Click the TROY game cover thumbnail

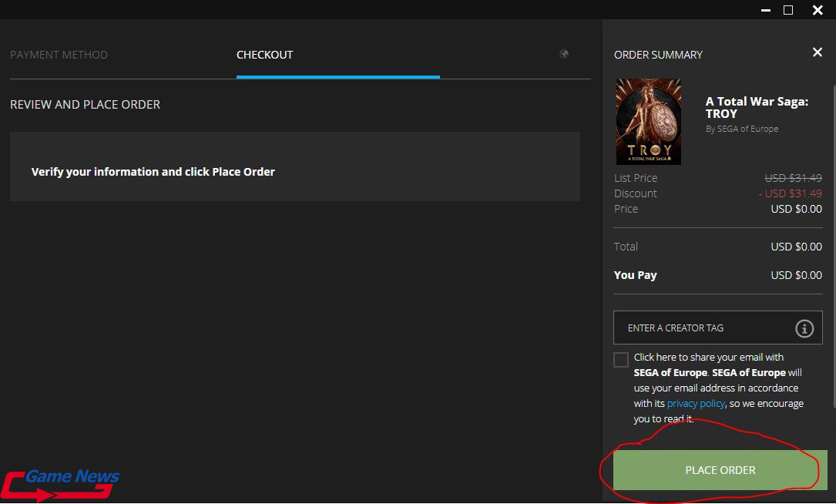648,121
